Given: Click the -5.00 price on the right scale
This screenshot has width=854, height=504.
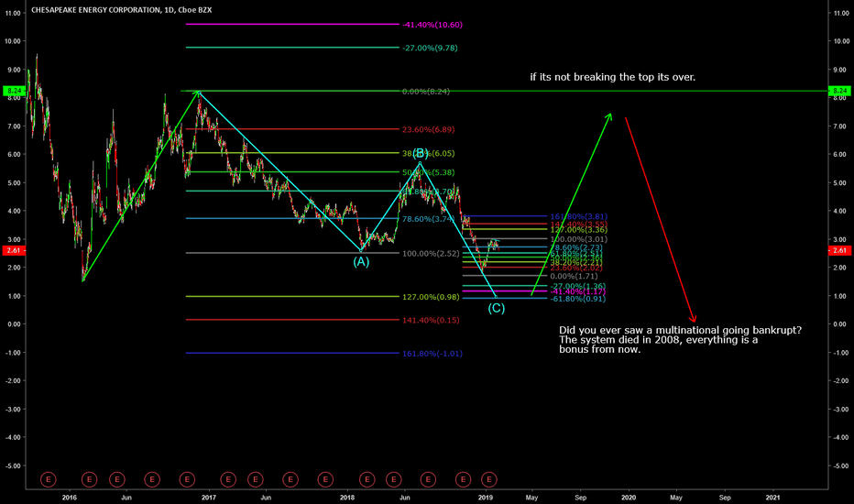Looking at the screenshot, I should pos(841,466).
